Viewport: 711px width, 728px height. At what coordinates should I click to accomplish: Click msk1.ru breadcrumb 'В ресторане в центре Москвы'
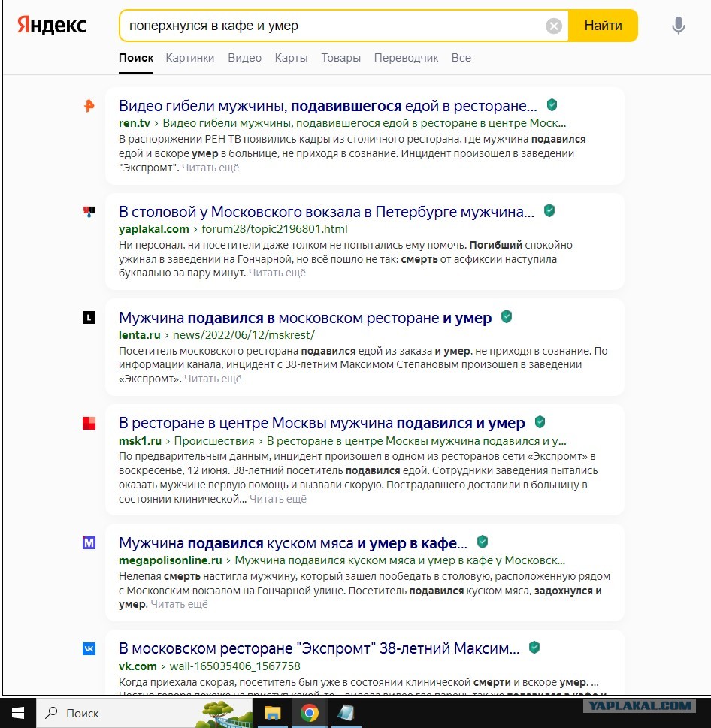pos(416,441)
